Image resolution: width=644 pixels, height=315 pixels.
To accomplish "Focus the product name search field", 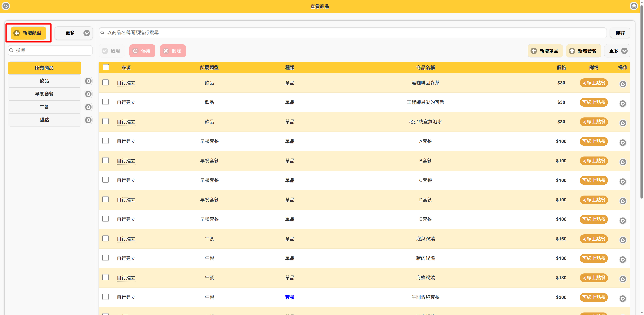I will tap(353, 33).
